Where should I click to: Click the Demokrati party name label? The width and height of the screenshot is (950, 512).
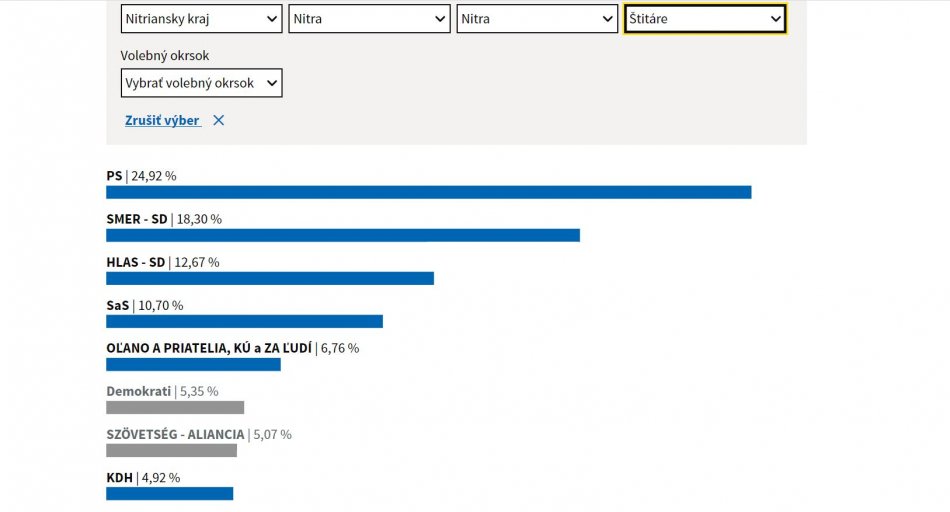tap(138, 391)
